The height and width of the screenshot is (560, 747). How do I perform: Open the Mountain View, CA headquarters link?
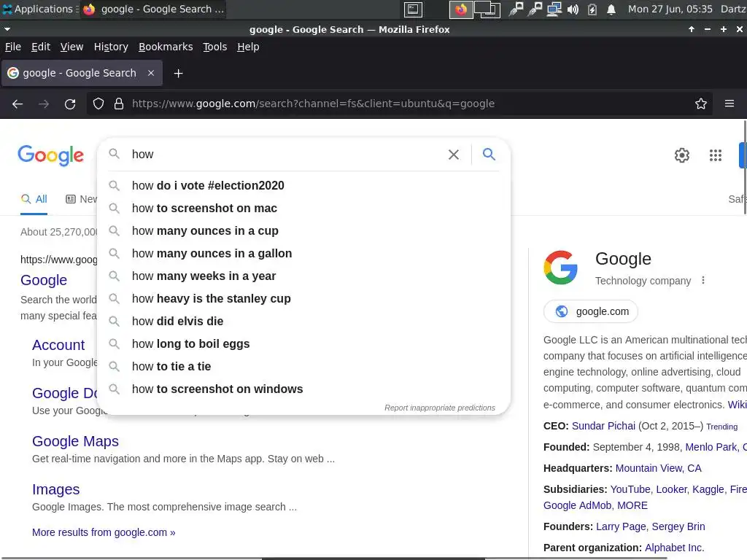[659, 469]
